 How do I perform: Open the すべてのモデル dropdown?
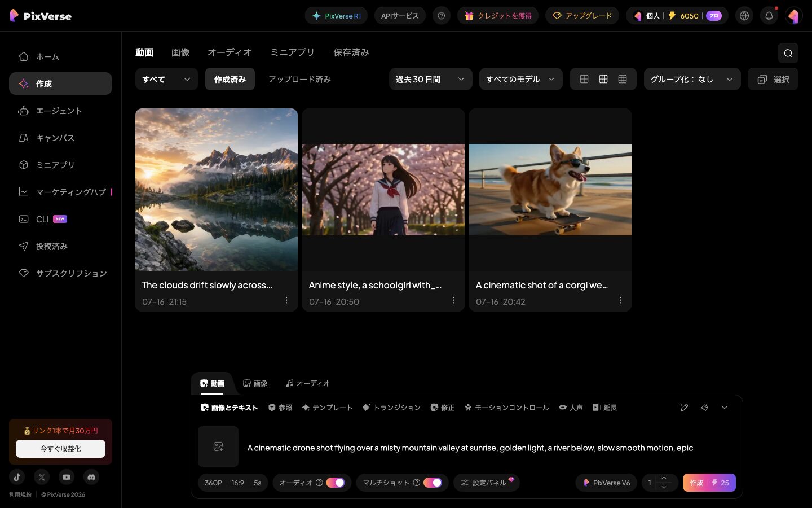[520, 79]
